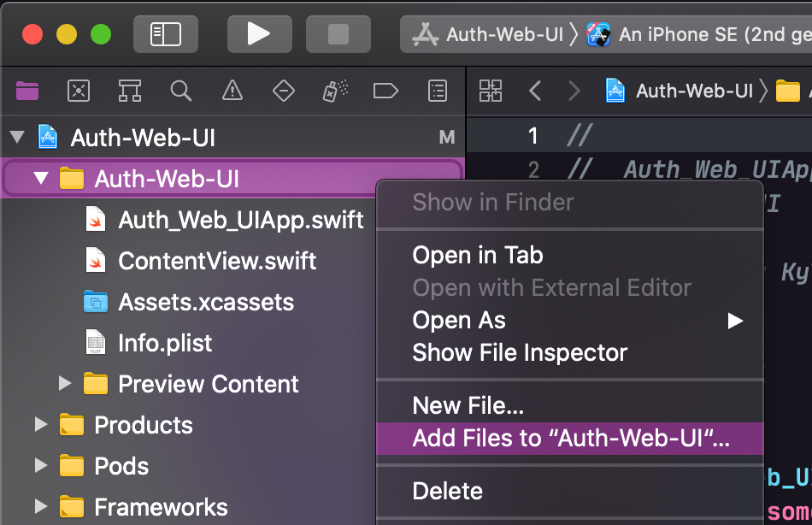Select the Preview Content folder

click(x=209, y=384)
